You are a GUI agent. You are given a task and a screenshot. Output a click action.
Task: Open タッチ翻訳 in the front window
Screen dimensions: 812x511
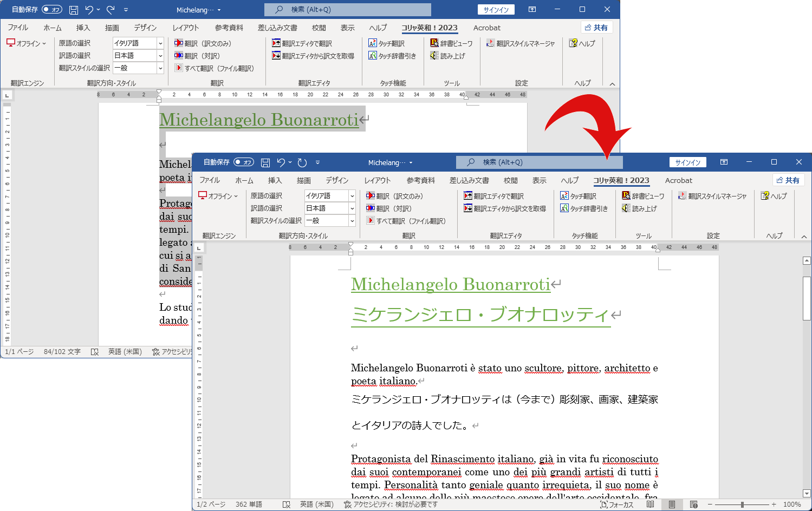(578, 196)
